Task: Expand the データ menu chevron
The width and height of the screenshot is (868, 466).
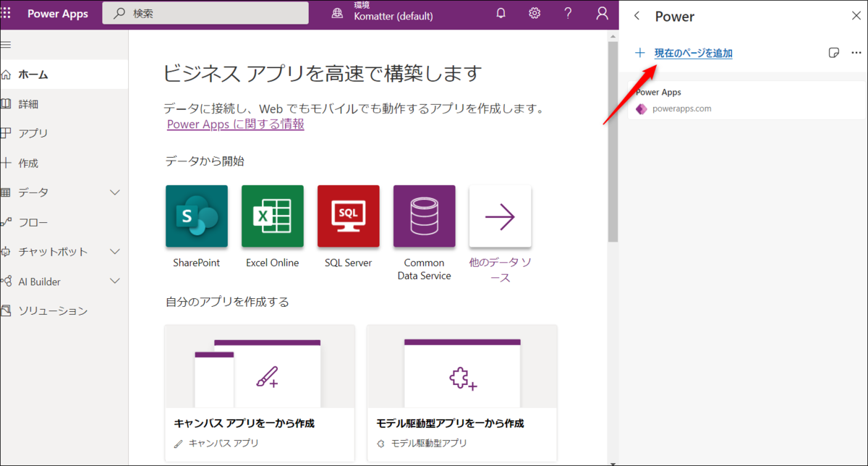Action: 114,192
